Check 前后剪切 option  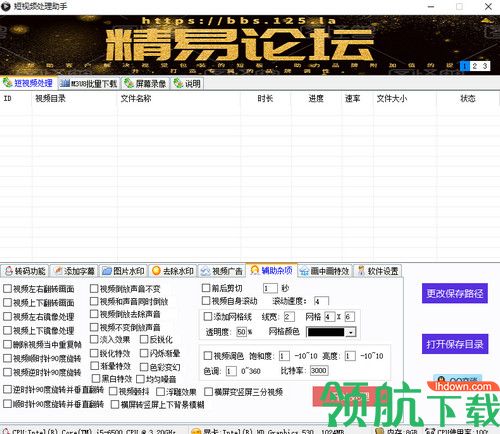(x=206, y=288)
